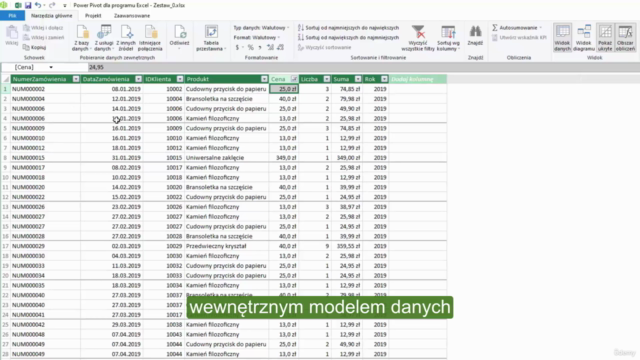
Task: Click Dodaj kolumnę header
Action: pos(418,79)
